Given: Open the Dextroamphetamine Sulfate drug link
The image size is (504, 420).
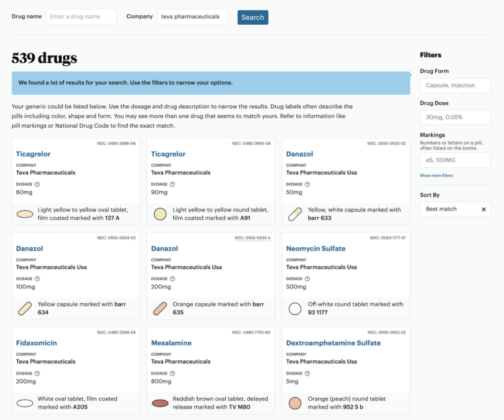Looking at the screenshot, I should click(333, 343).
